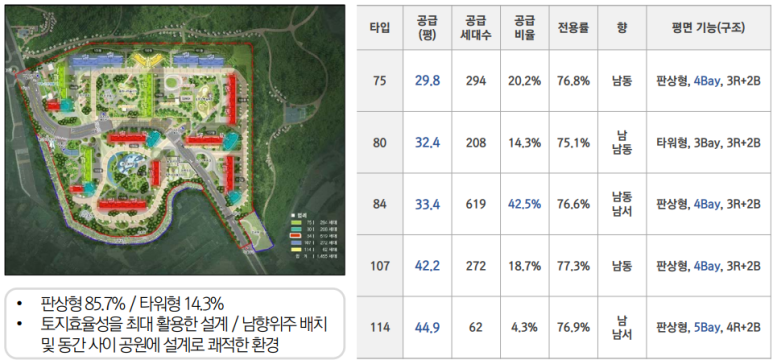Click type cell '114' in the table
The width and height of the screenshot is (773, 360).
pos(380,327)
